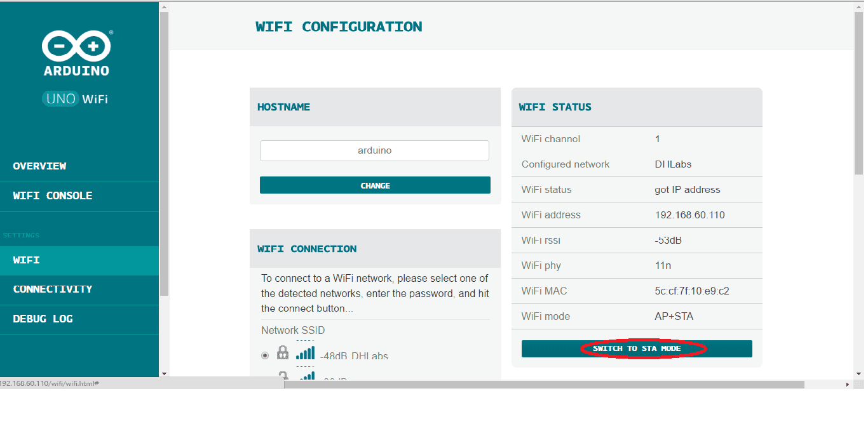The width and height of the screenshot is (868, 424).
Task: Click the page scroll up arrow
Action: [x=860, y=8]
